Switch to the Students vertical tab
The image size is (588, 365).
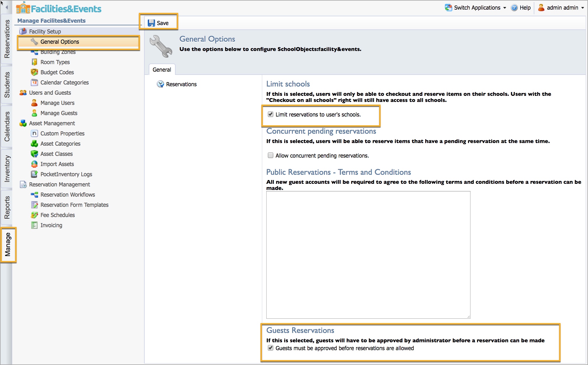click(x=7, y=85)
